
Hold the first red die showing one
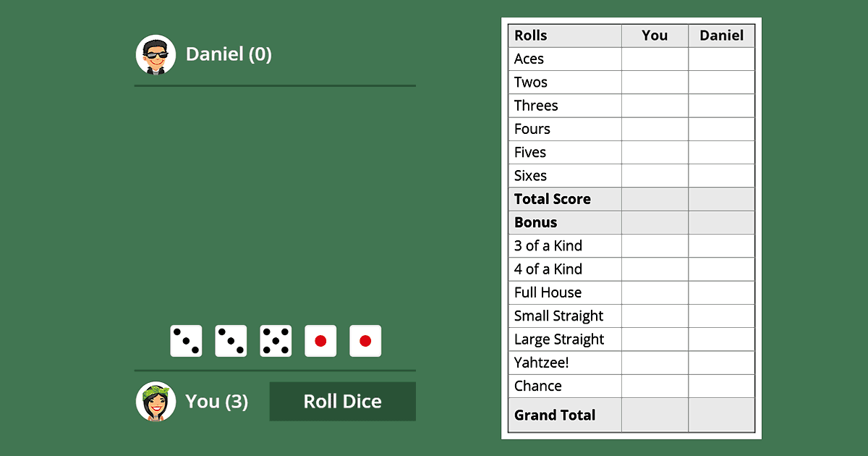[x=320, y=340]
